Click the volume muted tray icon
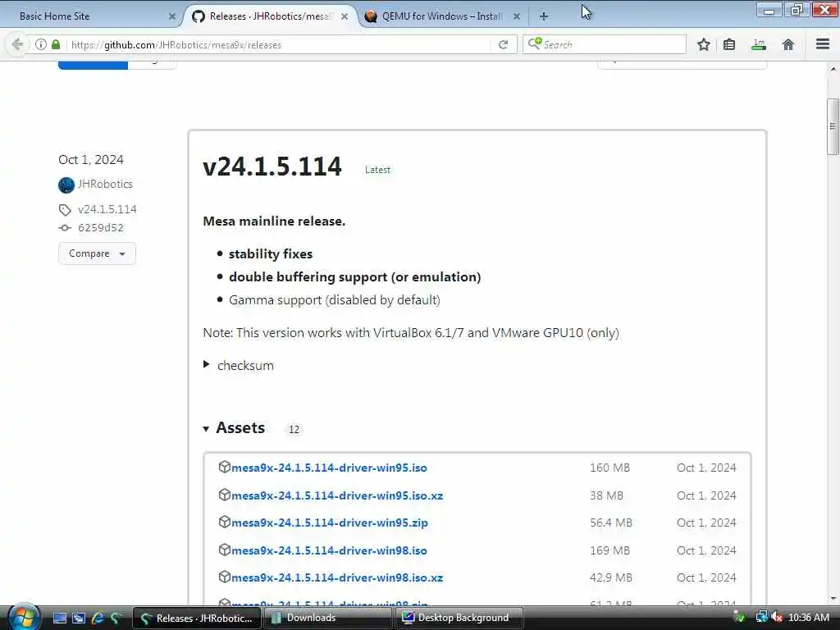 [x=778, y=618]
